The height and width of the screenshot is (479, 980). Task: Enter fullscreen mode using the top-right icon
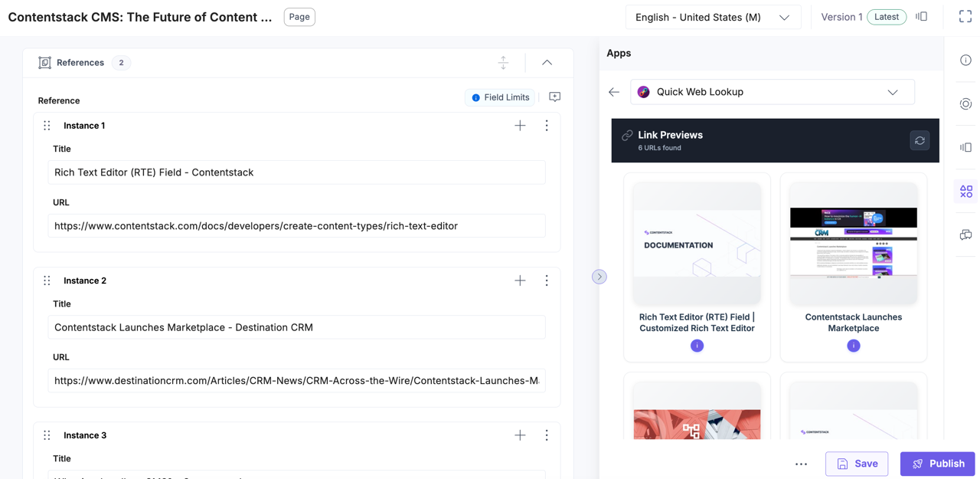[965, 17]
